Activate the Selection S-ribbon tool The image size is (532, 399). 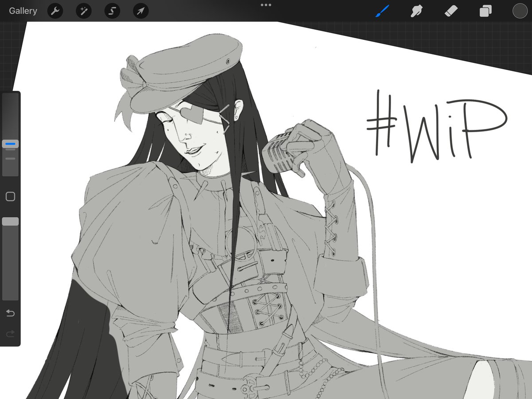pyautogui.click(x=112, y=11)
